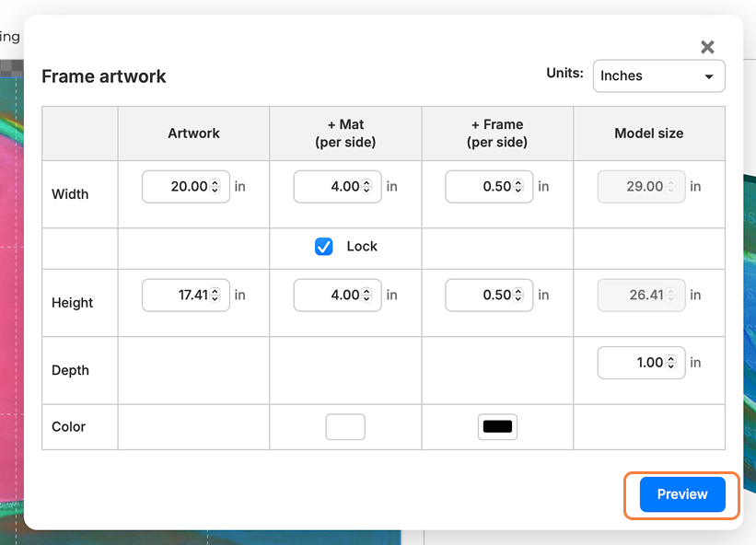Click the Depth row label

[x=70, y=370]
